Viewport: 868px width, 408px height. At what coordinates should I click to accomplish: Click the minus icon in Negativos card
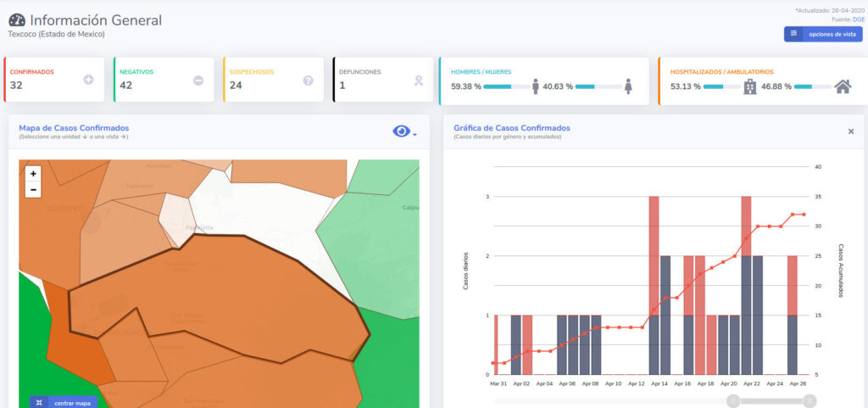[x=198, y=81]
